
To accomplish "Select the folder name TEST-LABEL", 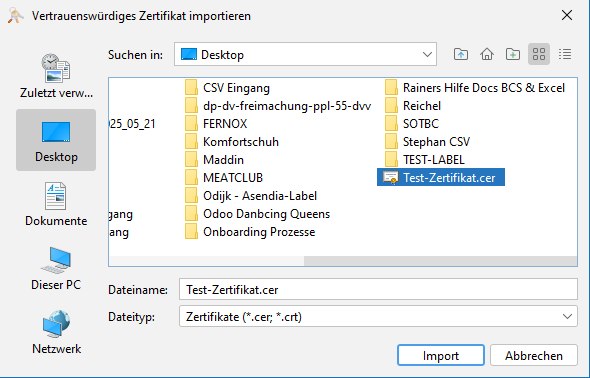I will tap(433, 160).
